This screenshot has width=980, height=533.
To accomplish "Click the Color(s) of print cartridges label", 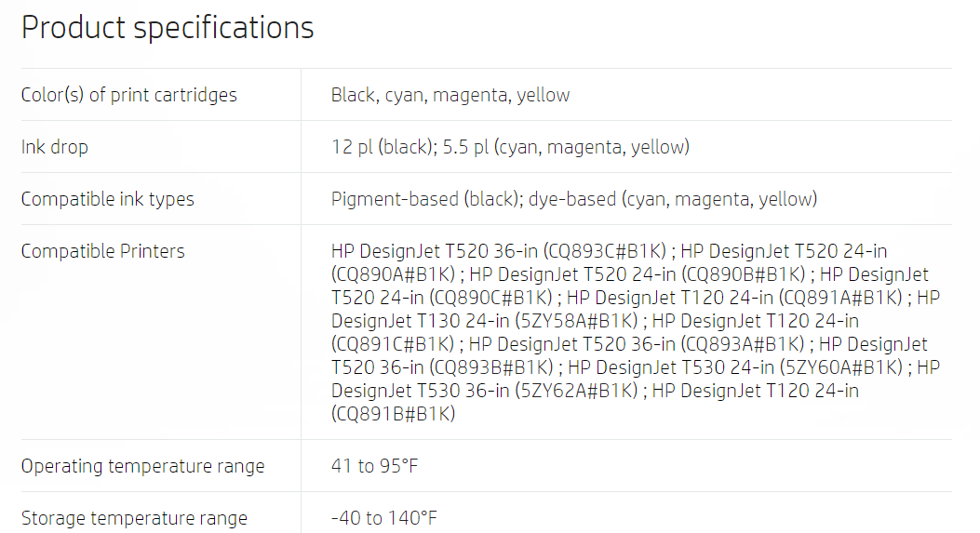I will point(128,95).
